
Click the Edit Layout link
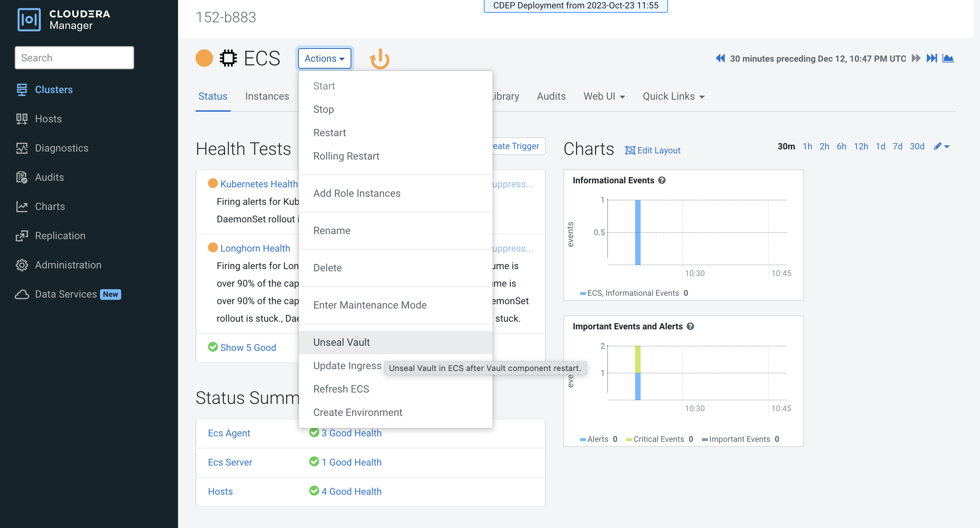(653, 150)
